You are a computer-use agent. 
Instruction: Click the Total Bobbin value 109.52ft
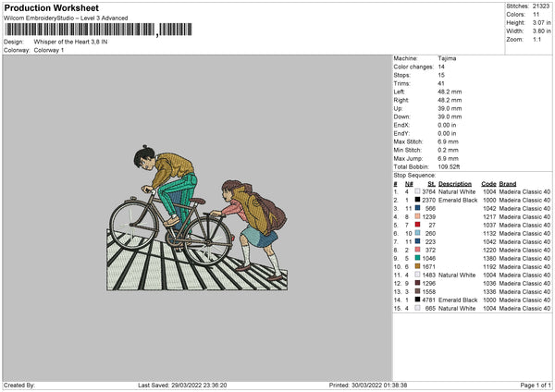[x=449, y=166]
